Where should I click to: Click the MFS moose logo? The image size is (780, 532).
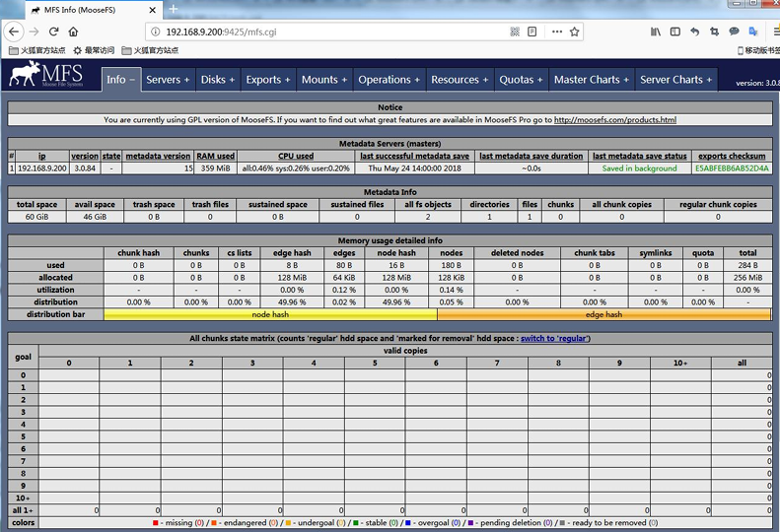(45, 75)
